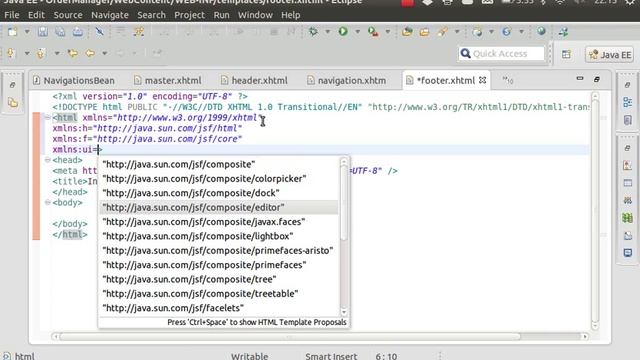The width and height of the screenshot is (640, 360).
Task: Open the Run dropdown arrow
Action: [x=357, y=32]
